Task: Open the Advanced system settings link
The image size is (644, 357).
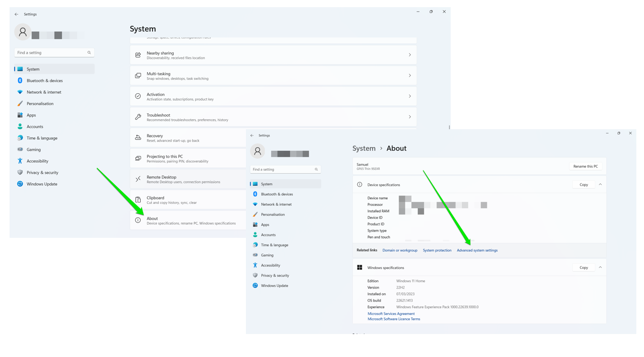Action: pos(477,250)
